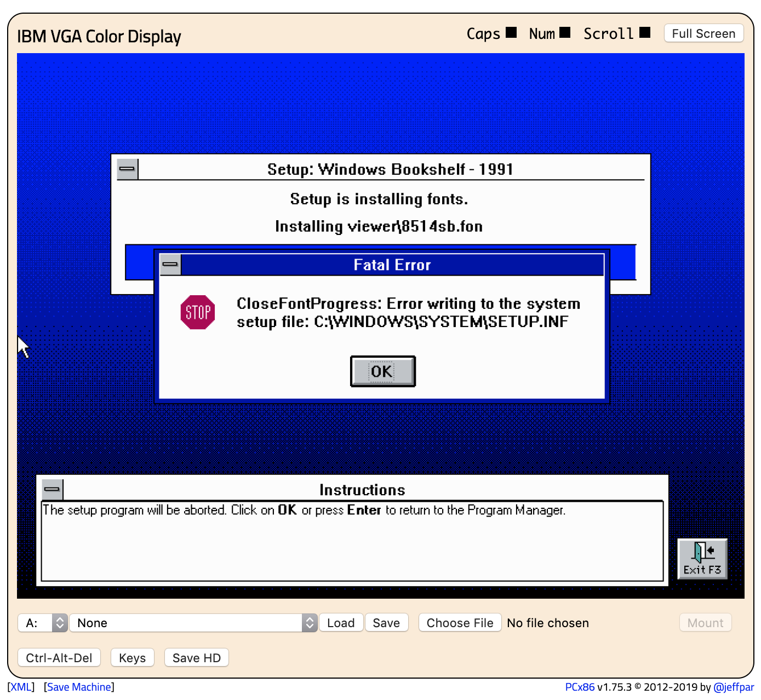The height and width of the screenshot is (700, 761).
Task: Open the Instructions window control-menu box
Action: [52, 489]
